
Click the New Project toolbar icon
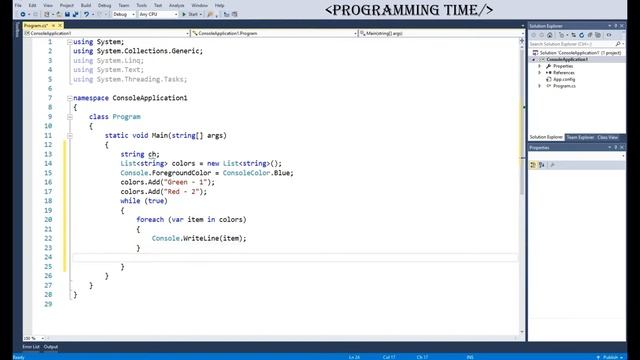[x=47, y=14]
